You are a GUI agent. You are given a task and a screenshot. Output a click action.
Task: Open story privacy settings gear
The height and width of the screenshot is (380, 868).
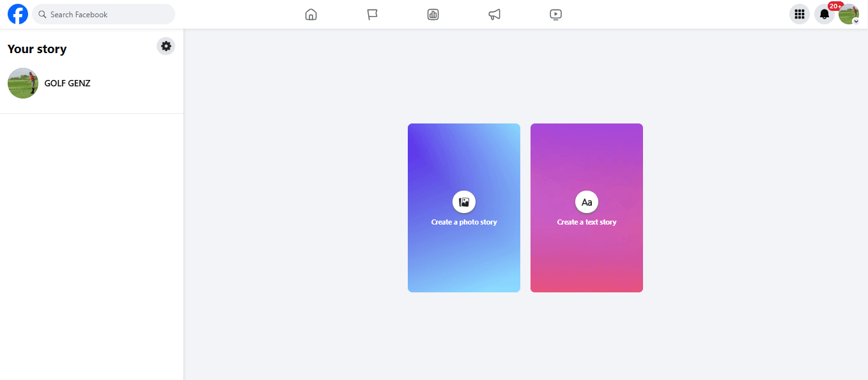click(x=166, y=46)
